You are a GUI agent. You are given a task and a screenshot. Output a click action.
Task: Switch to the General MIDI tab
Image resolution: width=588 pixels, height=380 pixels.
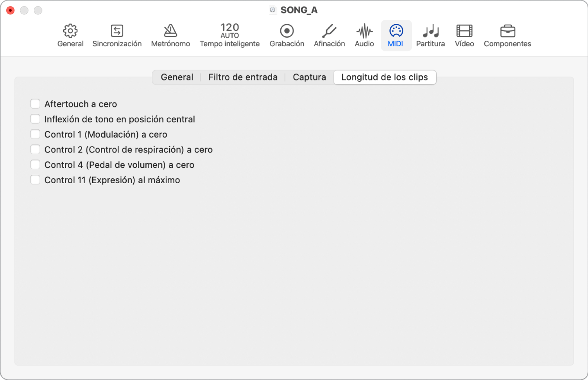[177, 77]
